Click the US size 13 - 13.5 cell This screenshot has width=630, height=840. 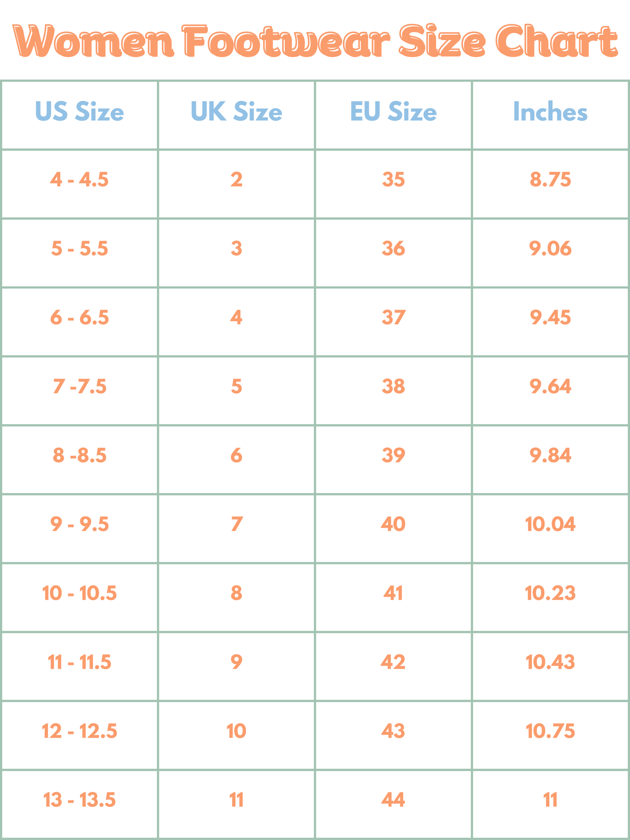[79, 800]
